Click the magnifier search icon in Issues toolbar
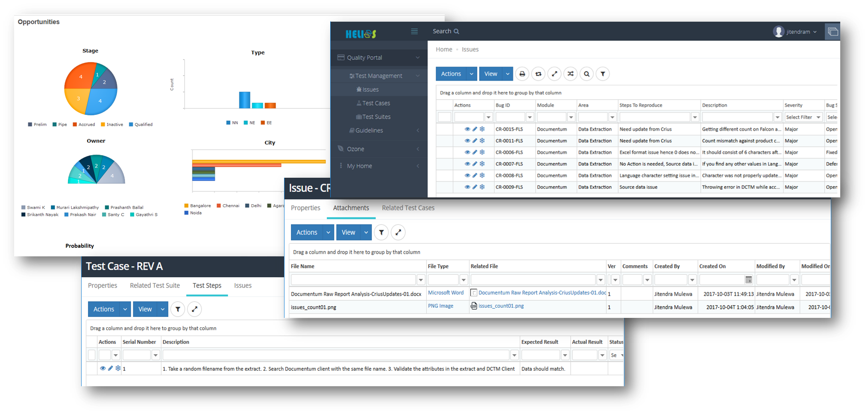The width and height of the screenshot is (868, 414). pos(586,74)
